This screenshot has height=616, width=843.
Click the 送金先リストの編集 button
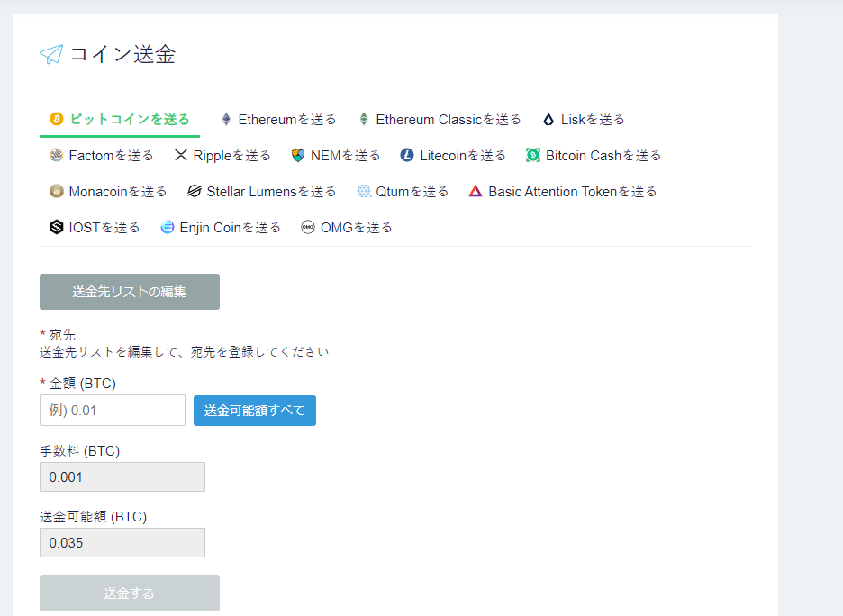(x=130, y=292)
